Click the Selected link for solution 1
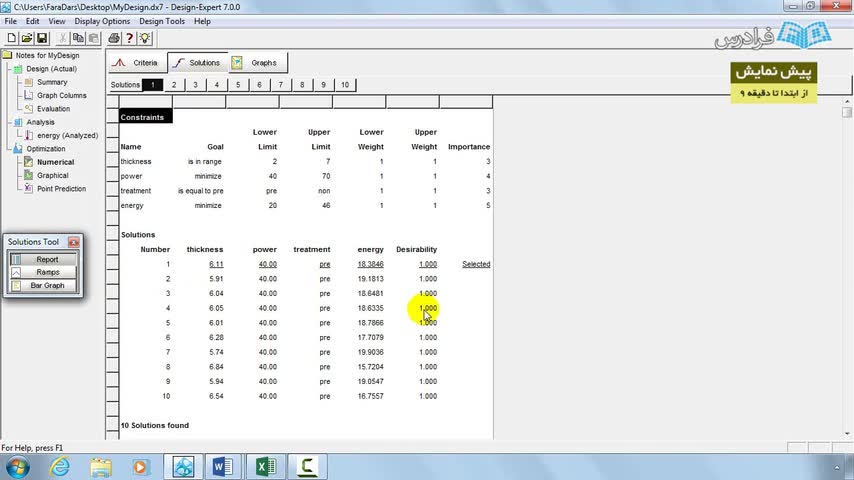 476,264
